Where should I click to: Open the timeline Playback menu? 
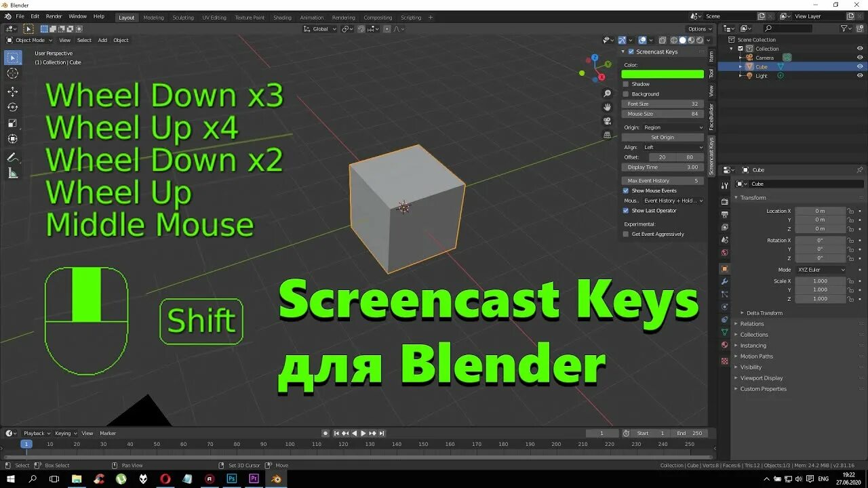[37, 433]
